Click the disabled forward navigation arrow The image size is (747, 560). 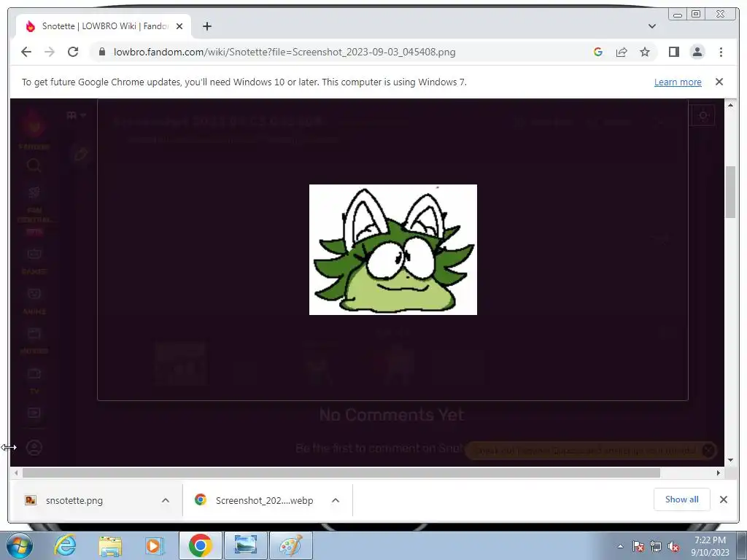[50, 52]
